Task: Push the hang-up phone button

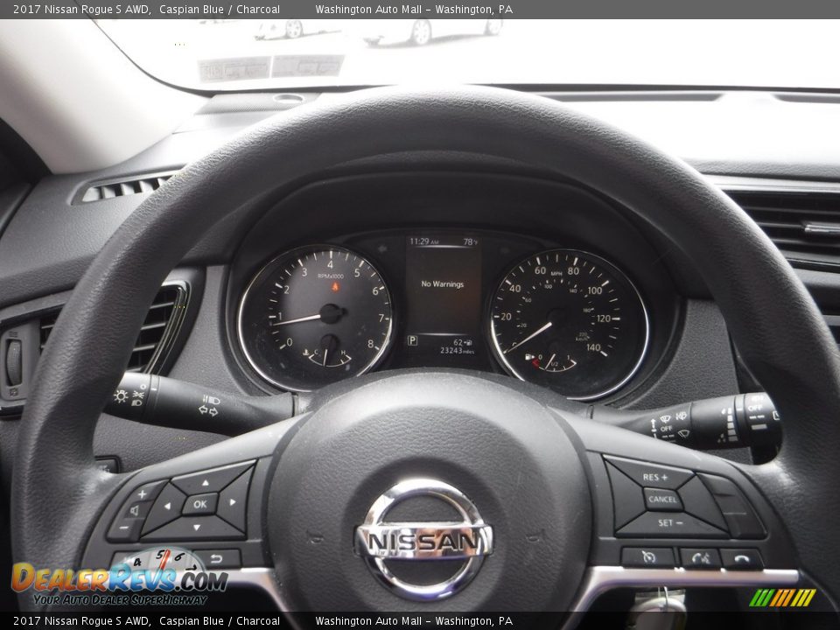Action: [x=741, y=559]
